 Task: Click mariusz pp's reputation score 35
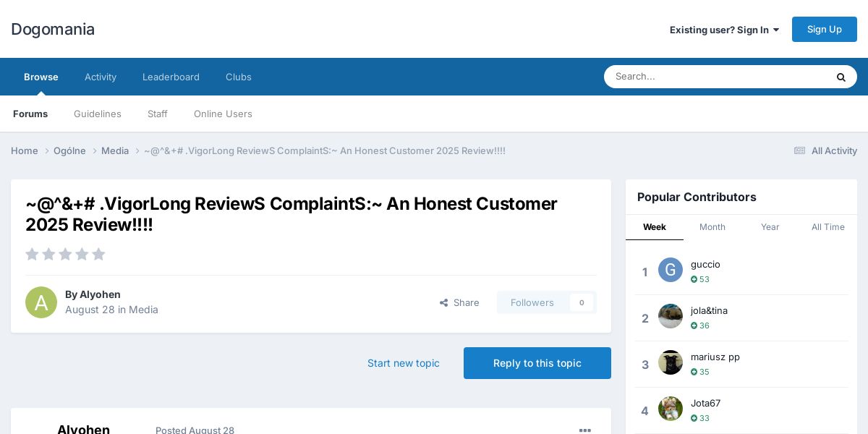pos(700,372)
